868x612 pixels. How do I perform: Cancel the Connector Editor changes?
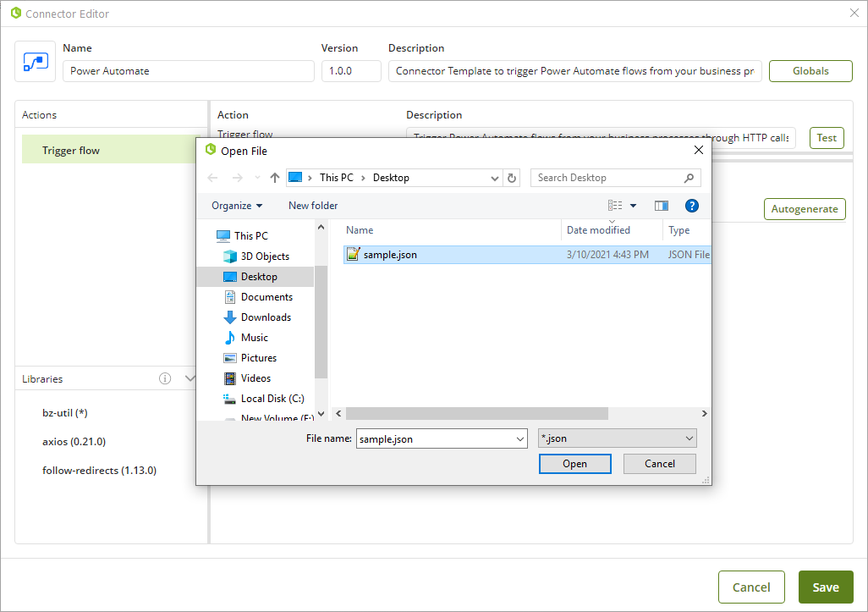(x=751, y=587)
